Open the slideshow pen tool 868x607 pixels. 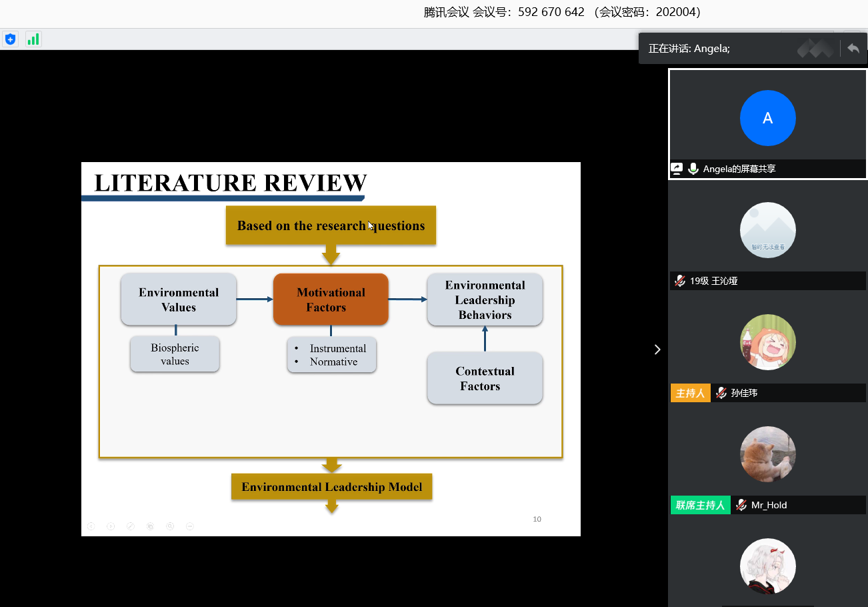[x=131, y=526]
